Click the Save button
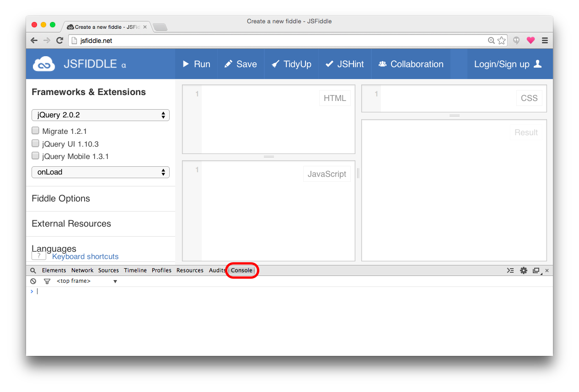Viewport: 579px width, 392px height. click(241, 64)
